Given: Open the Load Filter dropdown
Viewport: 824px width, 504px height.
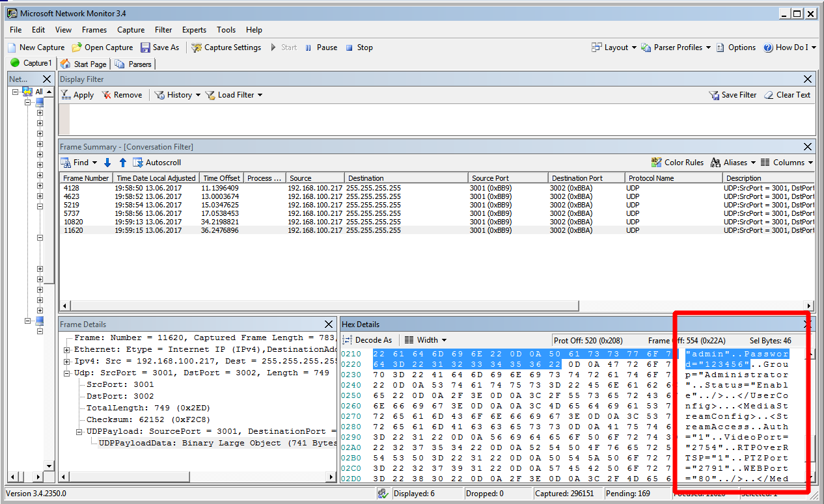Looking at the screenshot, I should pos(234,95).
